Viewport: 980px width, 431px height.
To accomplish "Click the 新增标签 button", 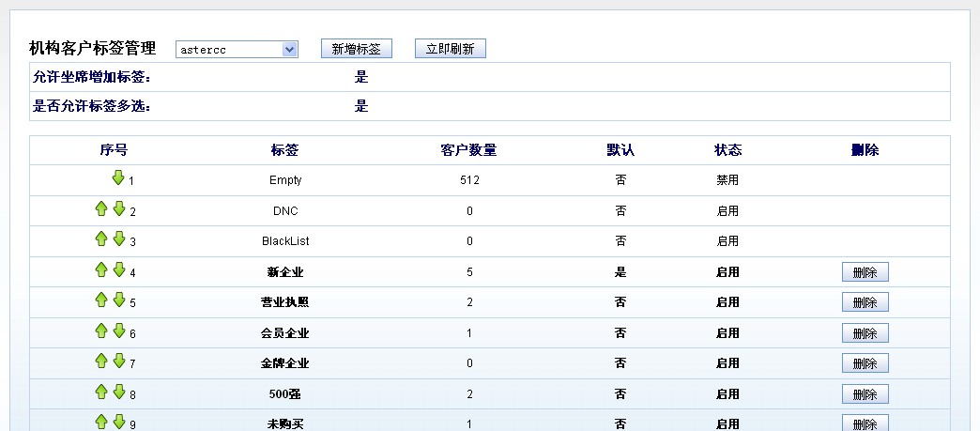I will pos(356,49).
